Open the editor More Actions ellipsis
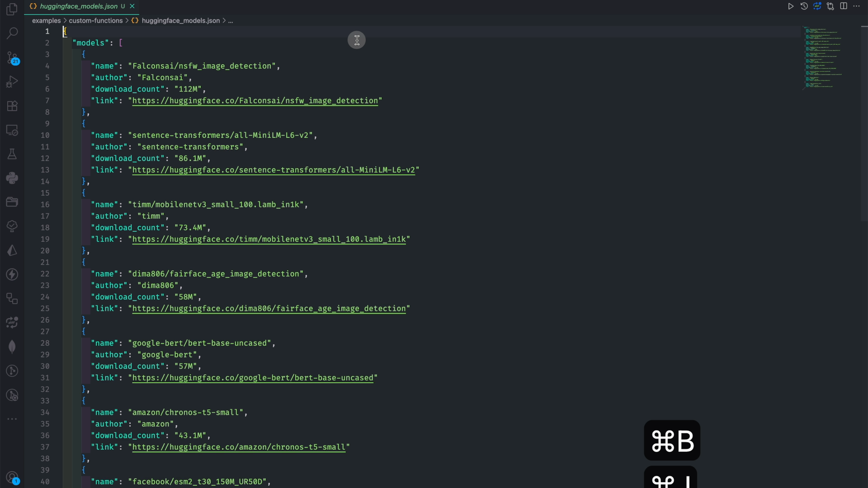 click(856, 6)
